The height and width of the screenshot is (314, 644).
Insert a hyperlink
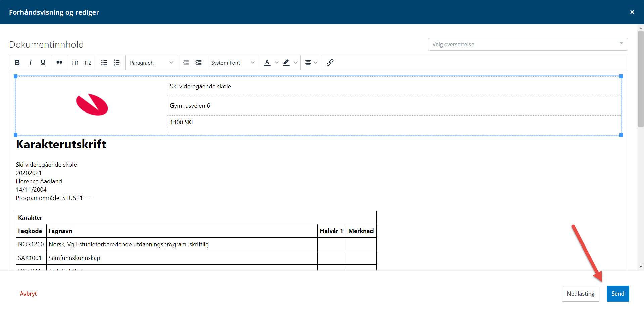tap(330, 63)
